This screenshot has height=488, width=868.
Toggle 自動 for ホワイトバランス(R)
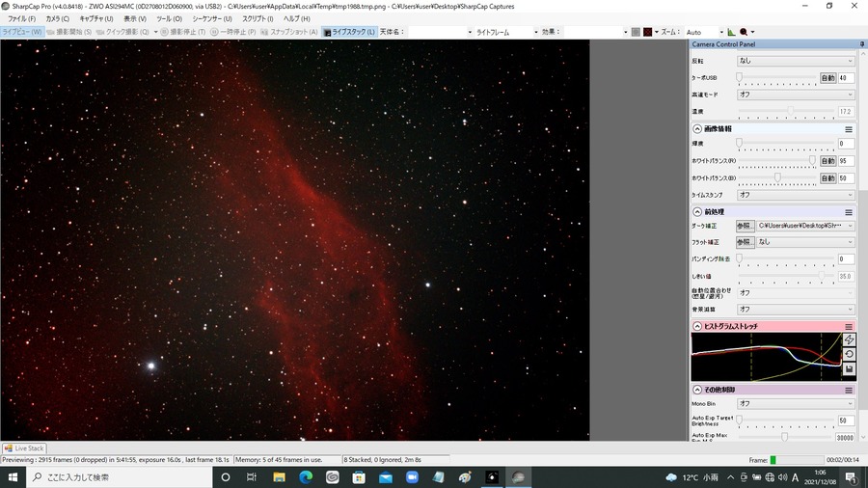click(x=827, y=161)
